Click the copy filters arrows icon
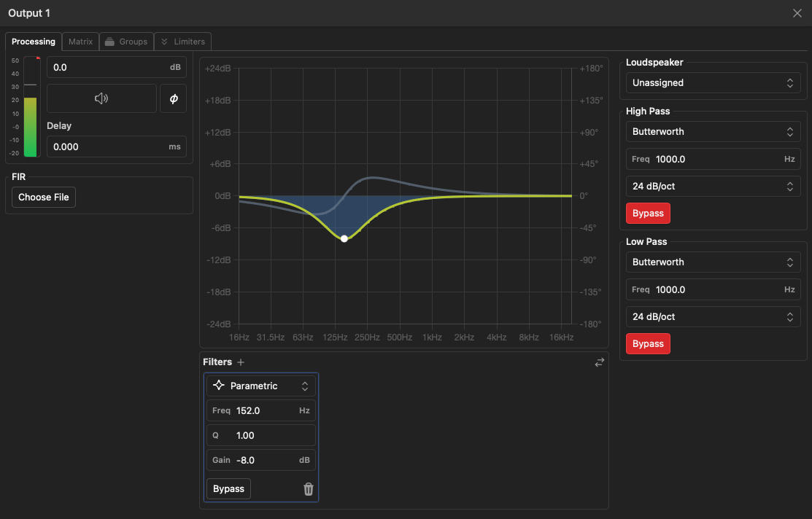Image resolution: width=812 pixels, height=519 pixels. pos(599,362)
